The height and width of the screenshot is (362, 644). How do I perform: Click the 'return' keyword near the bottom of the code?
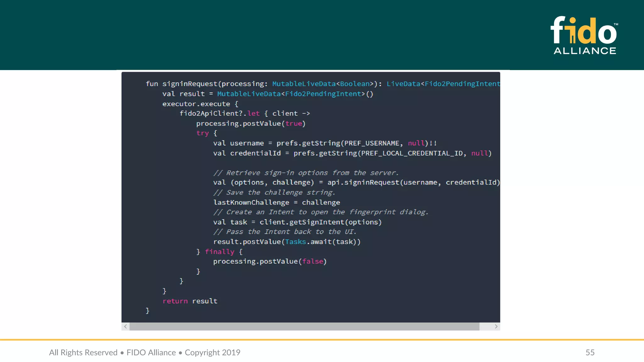tap(175, 301)
